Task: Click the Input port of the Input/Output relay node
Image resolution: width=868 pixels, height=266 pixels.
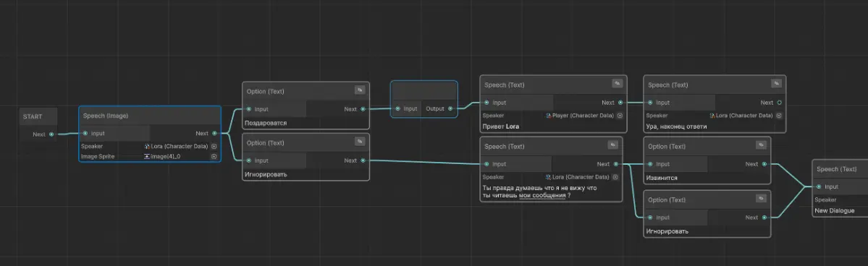Action: (x=397, y=109)
